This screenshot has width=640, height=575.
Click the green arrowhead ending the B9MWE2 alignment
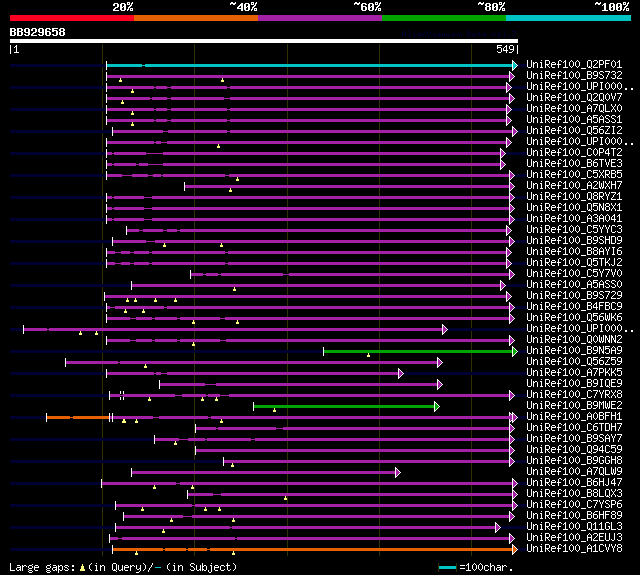[x=437, y=406]
